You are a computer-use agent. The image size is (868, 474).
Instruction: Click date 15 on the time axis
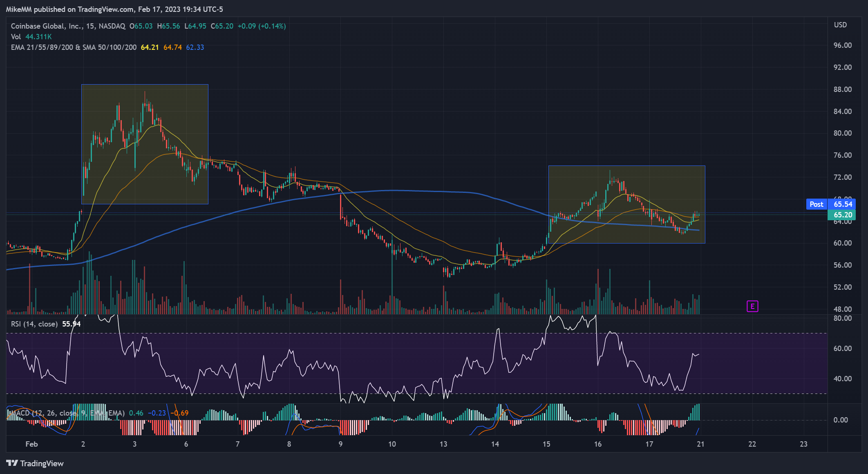pos(546,444)
